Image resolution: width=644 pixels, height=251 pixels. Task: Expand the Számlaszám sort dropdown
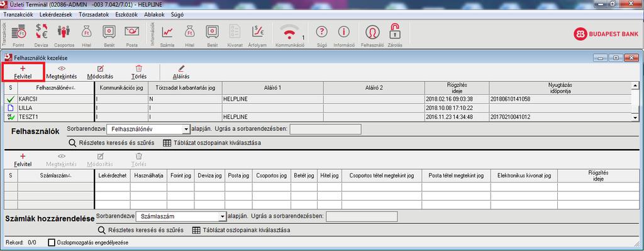222,216
